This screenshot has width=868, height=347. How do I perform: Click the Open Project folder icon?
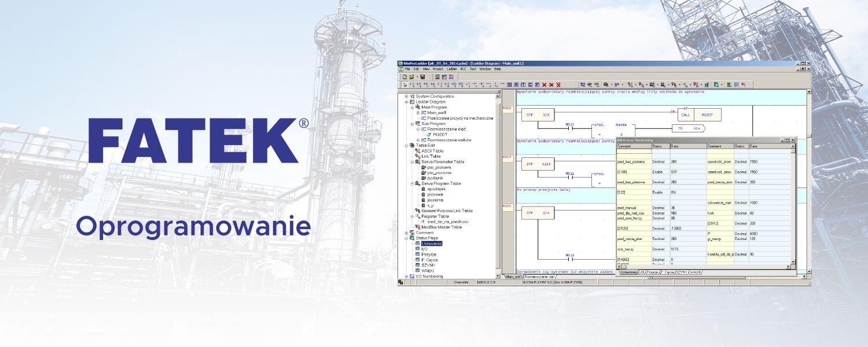point(411,76)
